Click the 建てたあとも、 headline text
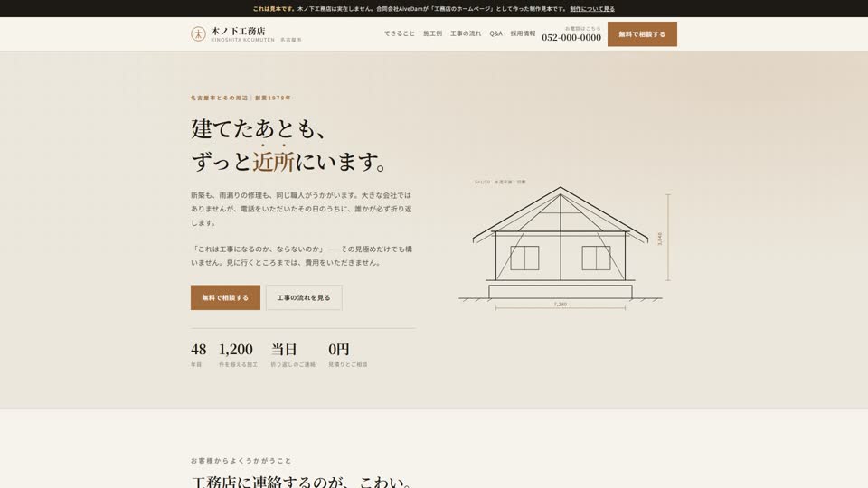 click(x=259, y=128)
